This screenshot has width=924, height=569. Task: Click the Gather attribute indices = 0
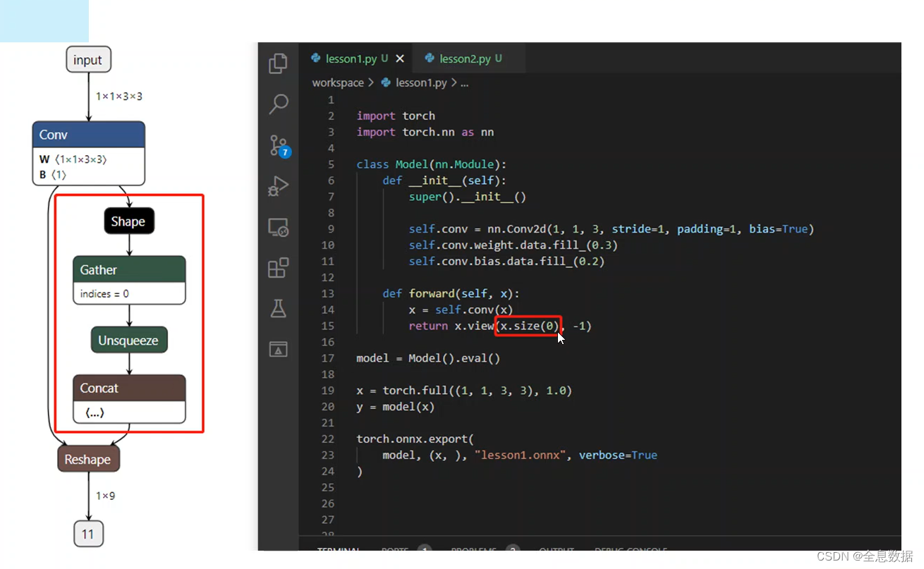click(104, 294)
